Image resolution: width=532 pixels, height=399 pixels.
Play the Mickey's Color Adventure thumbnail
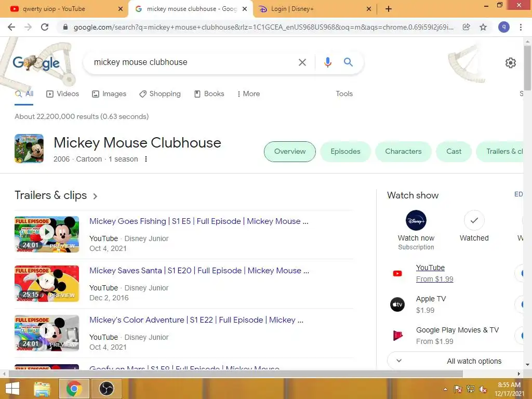click(47, 333)
